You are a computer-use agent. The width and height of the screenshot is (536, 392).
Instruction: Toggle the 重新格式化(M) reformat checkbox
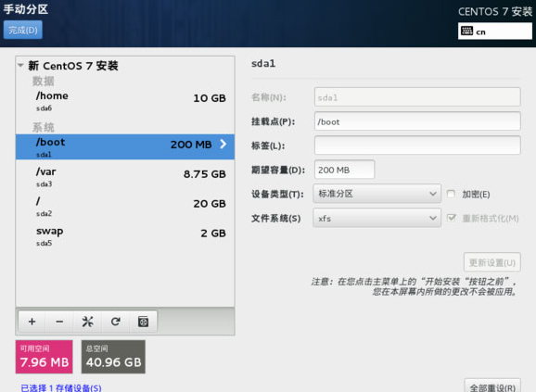point(451,218)
